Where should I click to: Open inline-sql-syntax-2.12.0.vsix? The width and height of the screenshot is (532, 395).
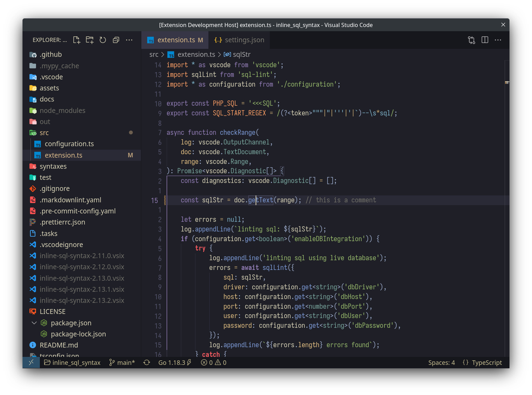coord(82,267)
